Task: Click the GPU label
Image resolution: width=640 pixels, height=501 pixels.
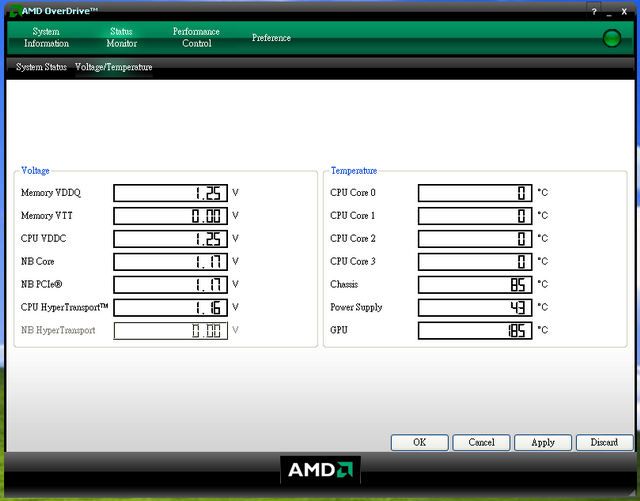Action: pyautogui.click(x=339, y=330)
